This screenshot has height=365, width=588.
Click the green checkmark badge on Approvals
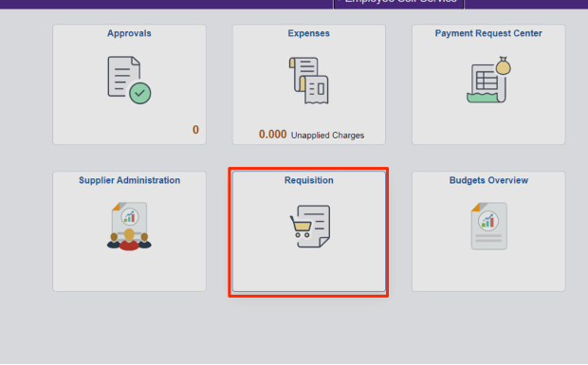pos(139,93)
